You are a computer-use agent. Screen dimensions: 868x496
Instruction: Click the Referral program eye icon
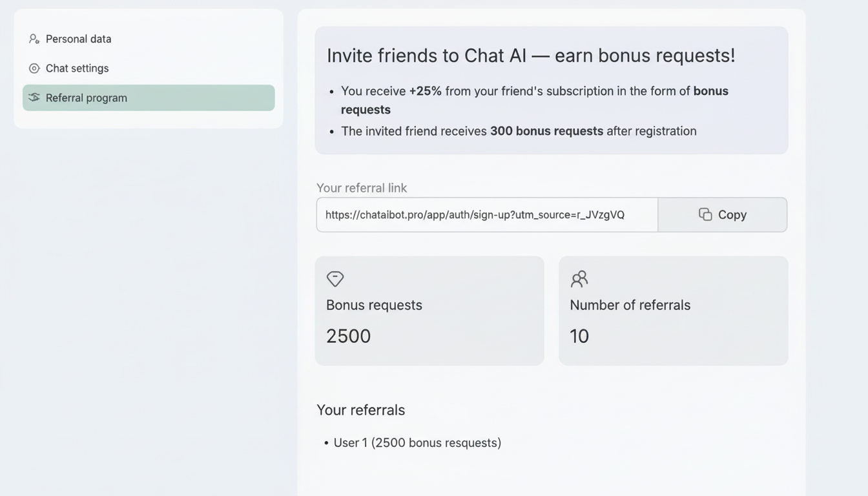pos(34,98)
